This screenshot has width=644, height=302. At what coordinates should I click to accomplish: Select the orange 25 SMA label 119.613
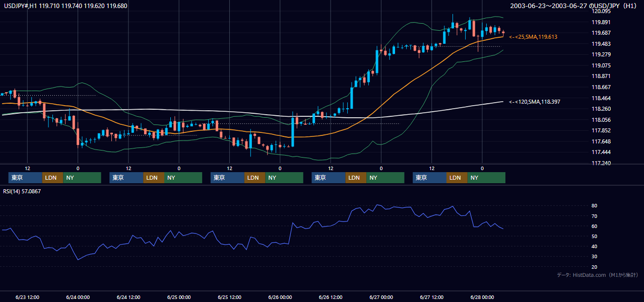click(533, 37)
